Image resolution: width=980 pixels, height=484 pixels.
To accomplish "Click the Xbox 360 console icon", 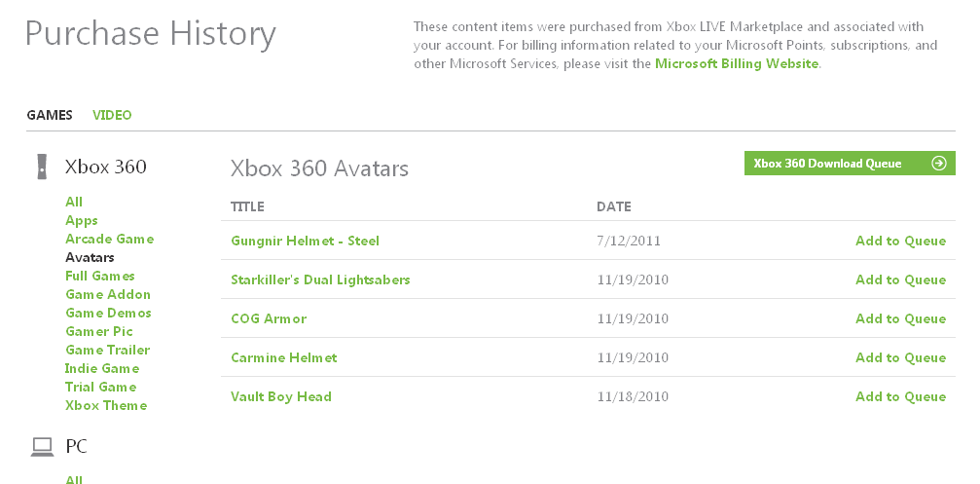I will (42, 167).
